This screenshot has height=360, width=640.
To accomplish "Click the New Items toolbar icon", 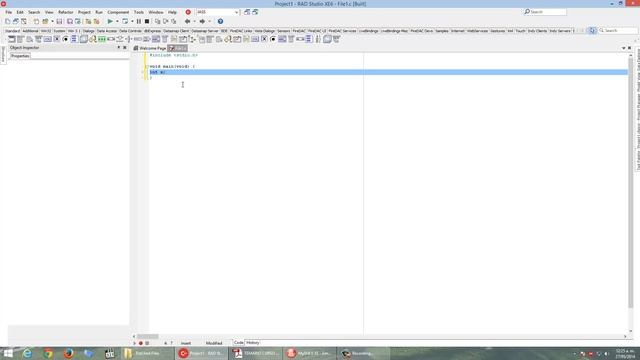I will 7,21.
